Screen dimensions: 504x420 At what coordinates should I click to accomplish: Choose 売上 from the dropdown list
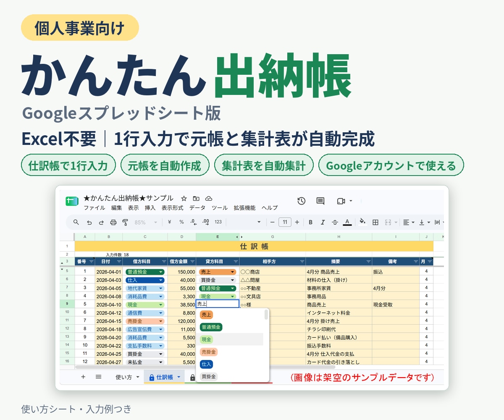click(x=206, y=315)
